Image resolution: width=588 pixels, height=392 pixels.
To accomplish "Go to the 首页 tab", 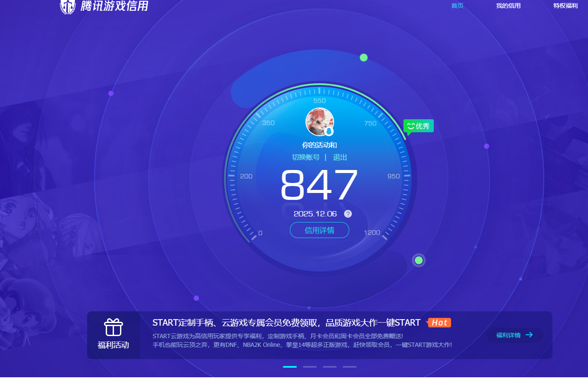I will (x=457, y=6).
